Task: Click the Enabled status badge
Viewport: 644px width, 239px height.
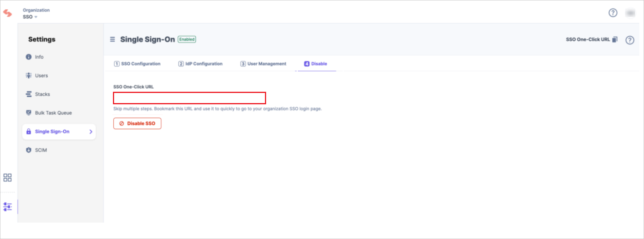Action: coord(187,39)
